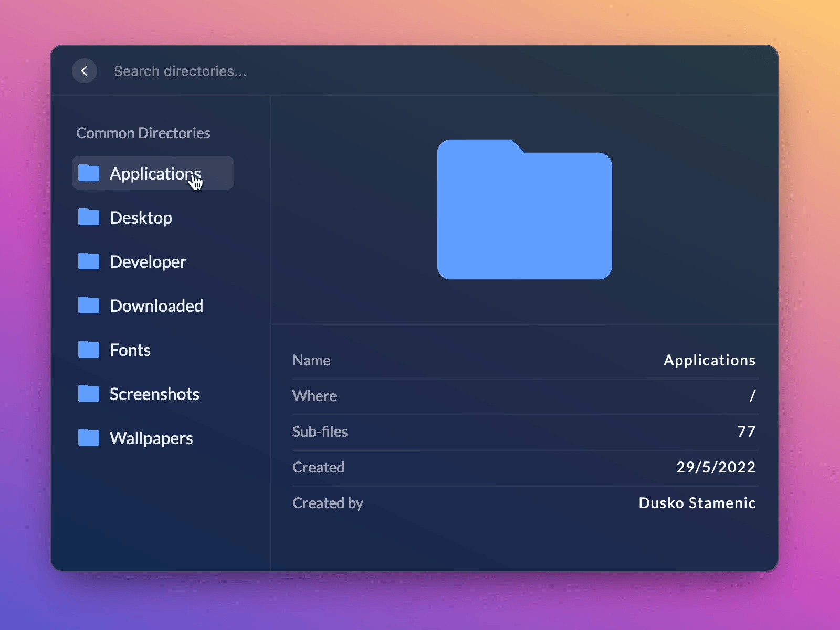Select the Desktop directory entry

click(141, 217)
